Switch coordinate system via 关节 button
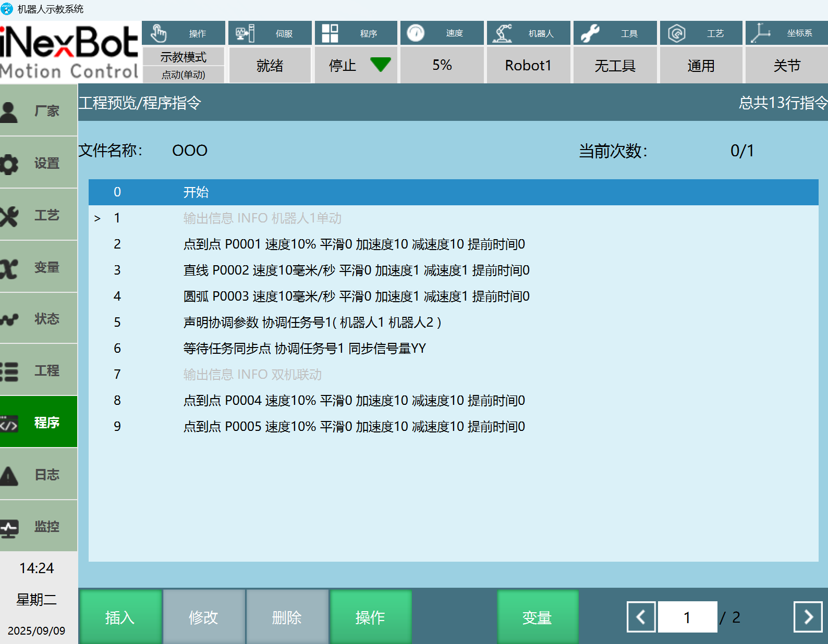 786,66
